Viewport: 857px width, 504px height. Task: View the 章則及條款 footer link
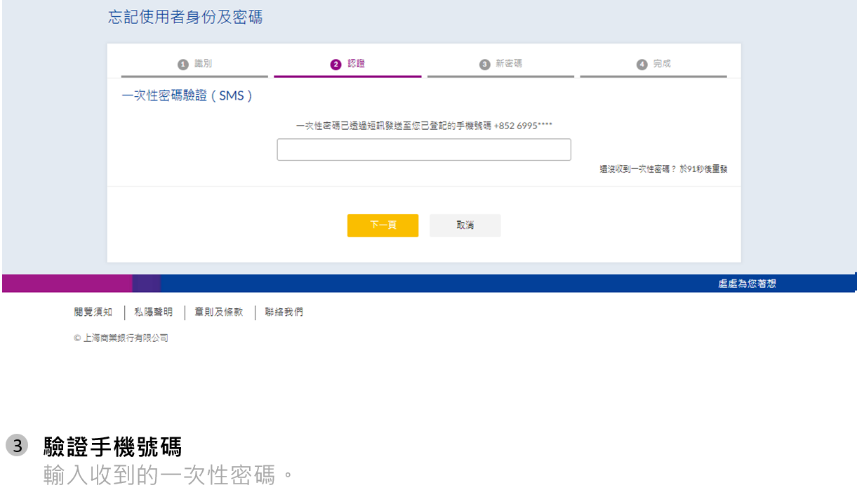[219, 312]
